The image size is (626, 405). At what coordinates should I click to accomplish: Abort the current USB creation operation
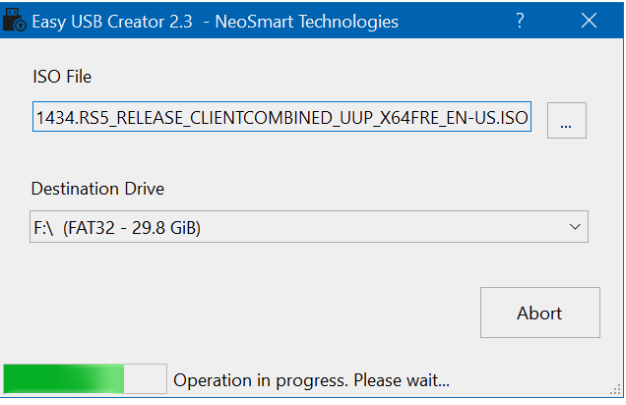point(539,313)
